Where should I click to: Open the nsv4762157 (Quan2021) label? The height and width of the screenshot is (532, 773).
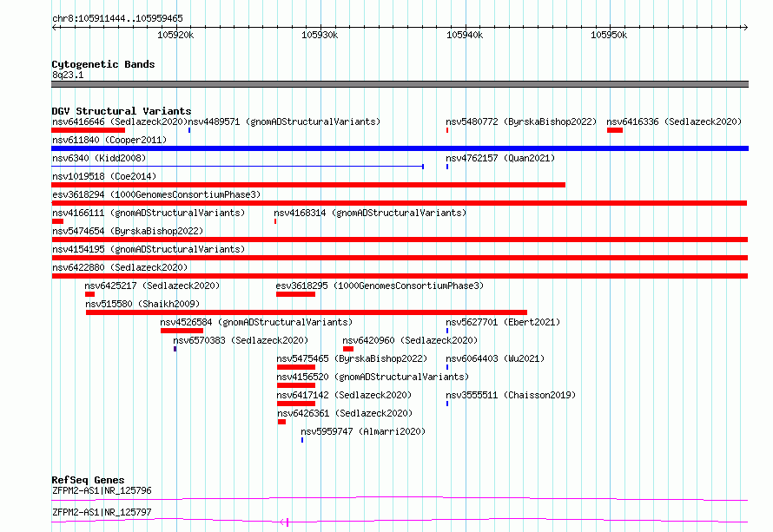[500, 158]
